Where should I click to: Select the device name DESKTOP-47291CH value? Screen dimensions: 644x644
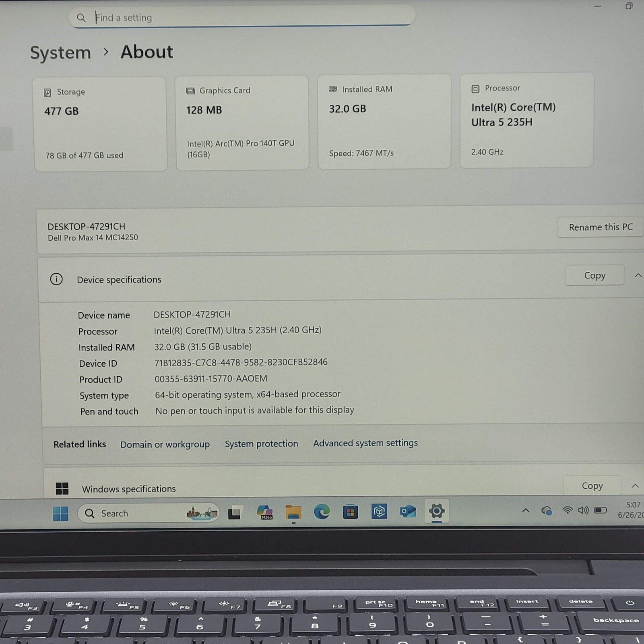tap(192, 314)
